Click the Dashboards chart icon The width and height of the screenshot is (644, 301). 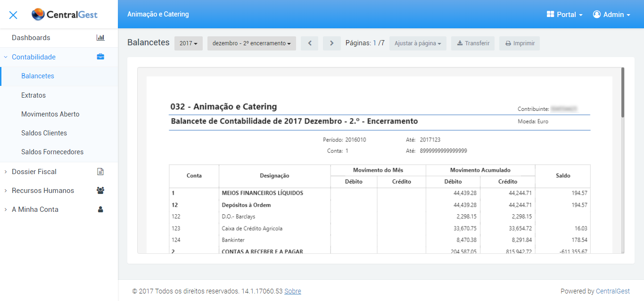pyautogui.click(x=100, y=38)
